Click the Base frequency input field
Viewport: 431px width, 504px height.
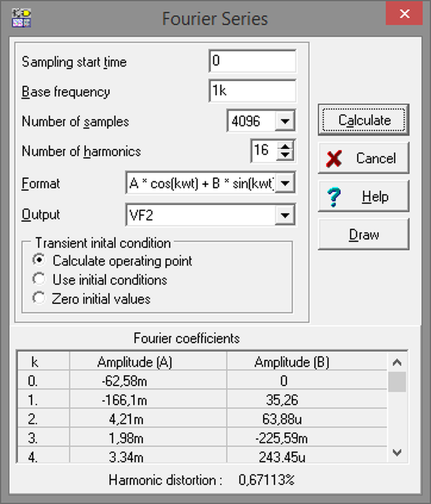click(252, 92)
